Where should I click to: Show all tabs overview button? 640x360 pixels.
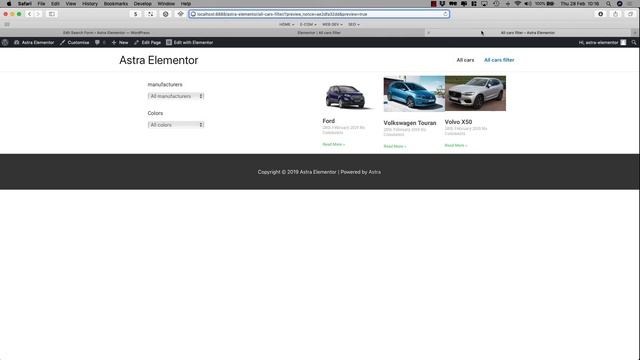630,14
